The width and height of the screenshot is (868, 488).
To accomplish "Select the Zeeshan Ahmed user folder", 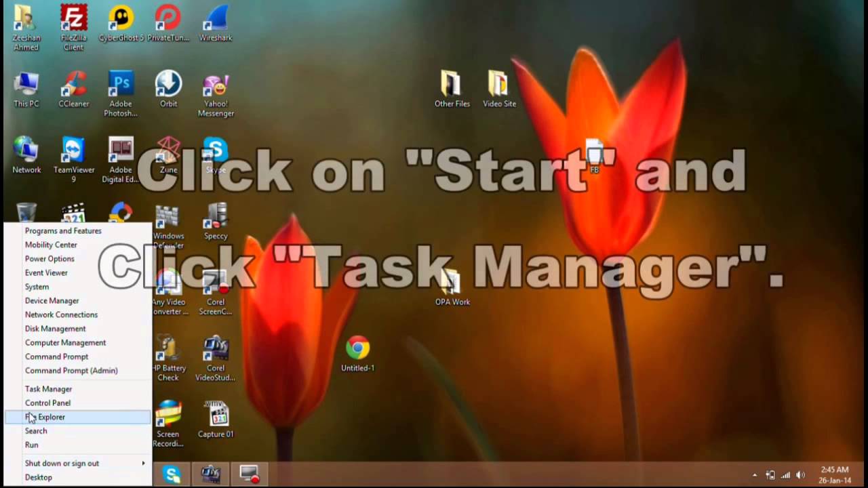I will [26, 28].
